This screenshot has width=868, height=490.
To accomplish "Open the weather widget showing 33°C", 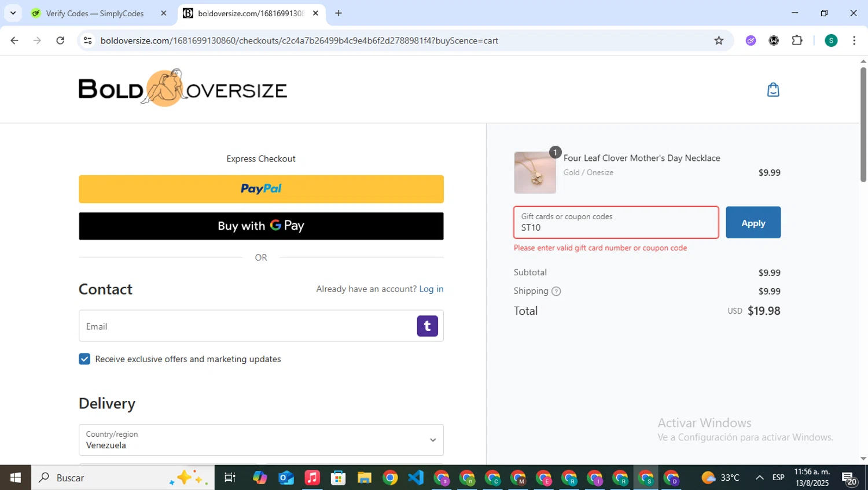I will point(720,478).
